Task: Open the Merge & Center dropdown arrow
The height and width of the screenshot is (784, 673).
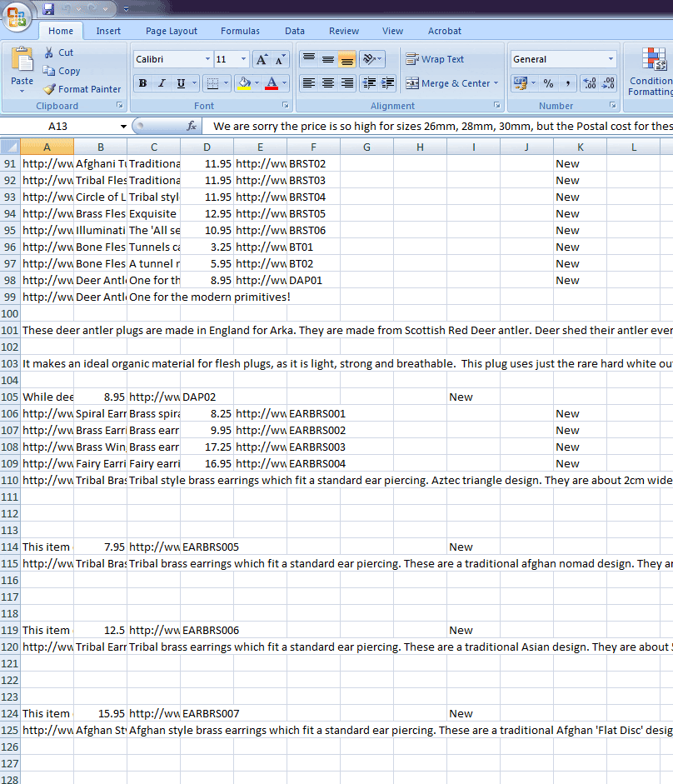Action: coord(496,83)
